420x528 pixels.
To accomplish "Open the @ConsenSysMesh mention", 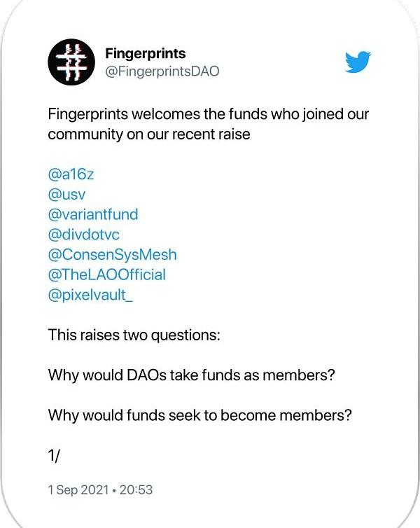I will pos(112,255).
